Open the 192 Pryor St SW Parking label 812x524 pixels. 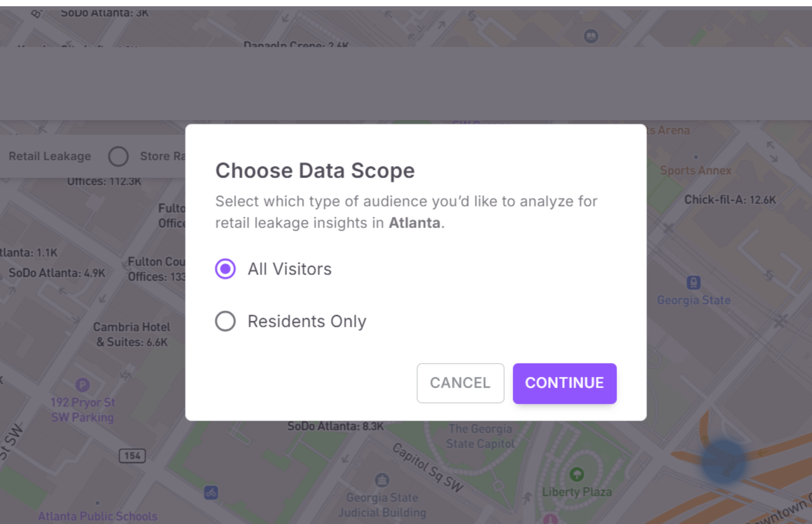[x=83, y=410]
